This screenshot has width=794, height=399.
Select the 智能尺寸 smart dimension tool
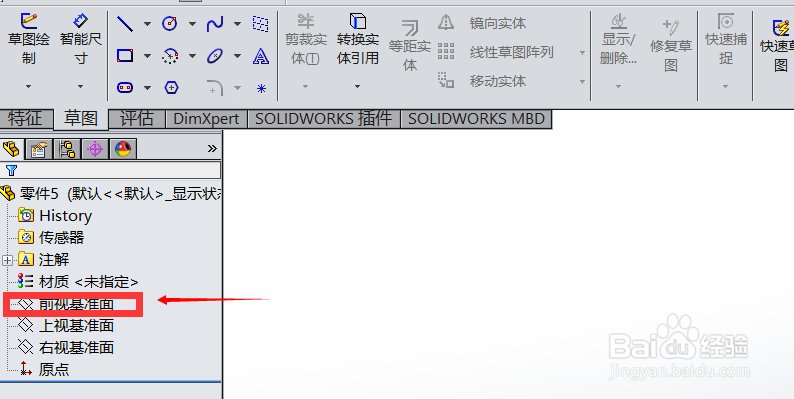pos(81,39)
